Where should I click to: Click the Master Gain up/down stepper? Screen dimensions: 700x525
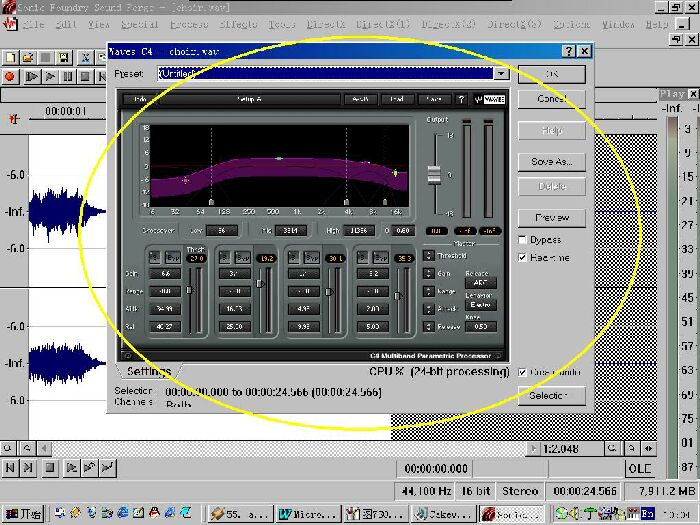point(429,273)
